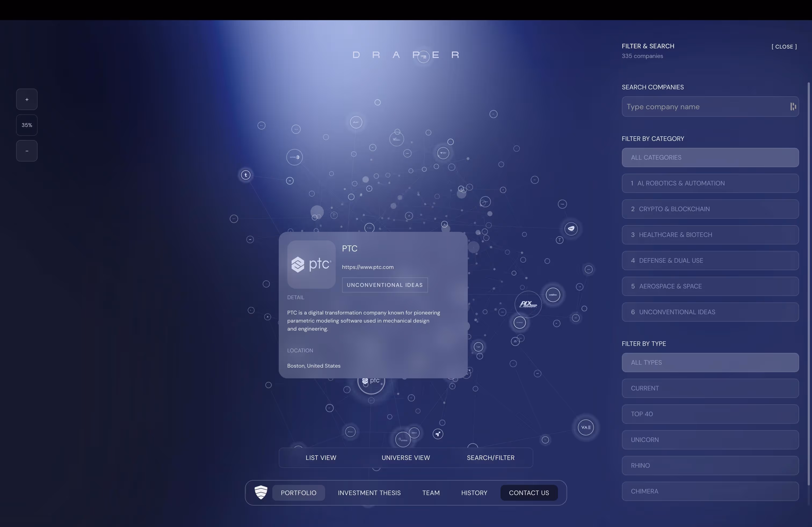Filter by Crypto & Blockchain category

pyautogui.click(x=710, y=209)
